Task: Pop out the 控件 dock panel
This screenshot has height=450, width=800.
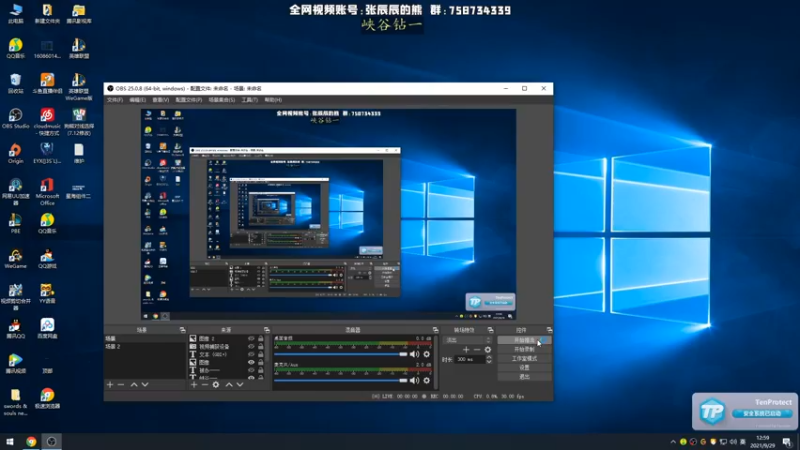Action: click(549, 330)
